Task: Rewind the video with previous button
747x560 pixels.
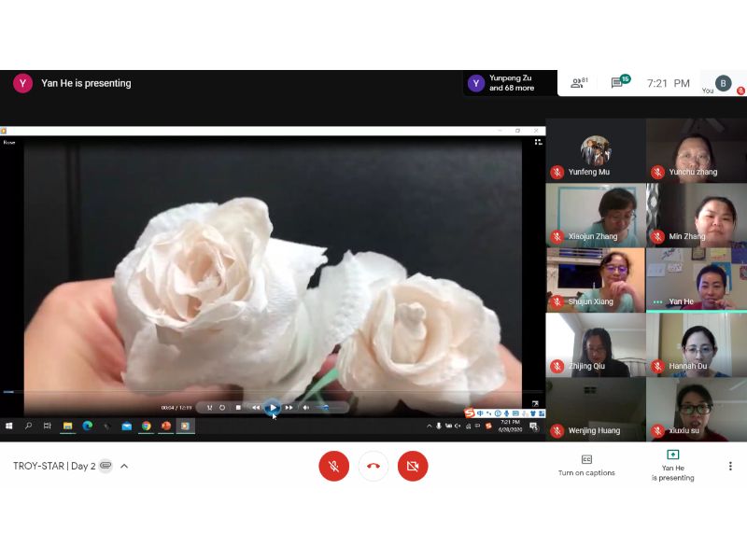Action: tap(256, 408)
